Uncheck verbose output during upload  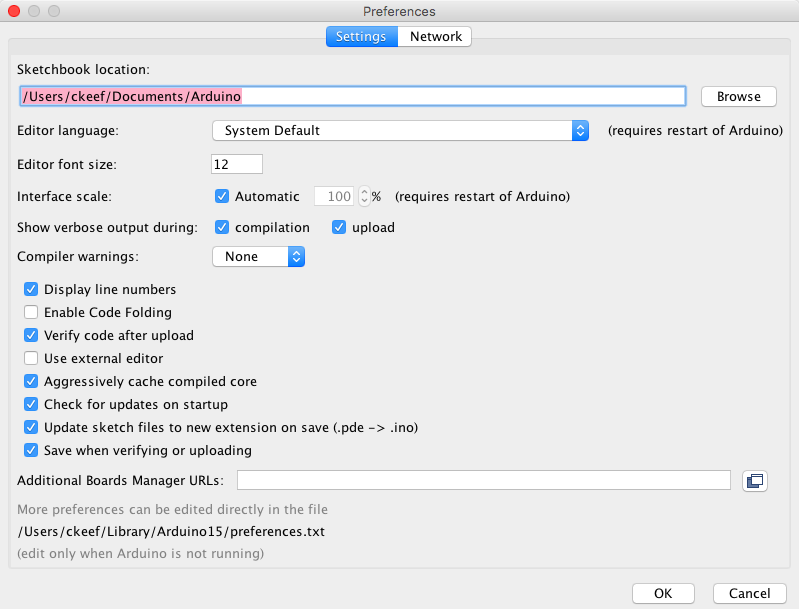click(x=339, y=227)
